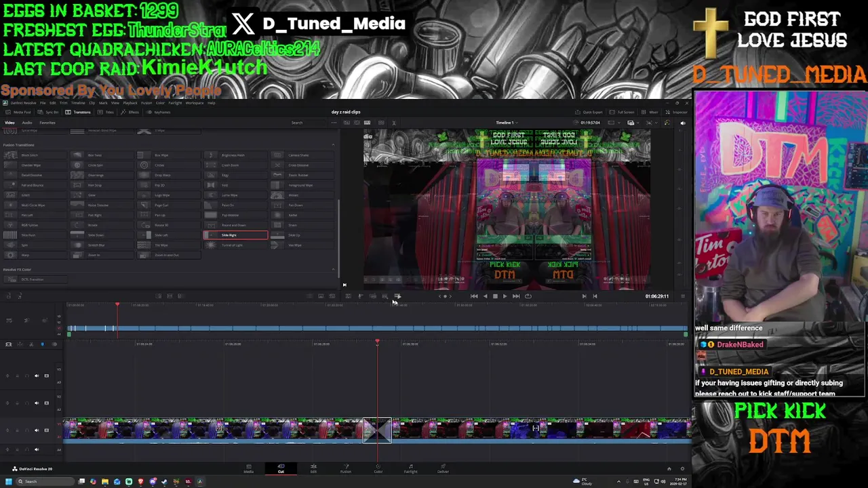Toggle loop playback button

click(528, 296)
